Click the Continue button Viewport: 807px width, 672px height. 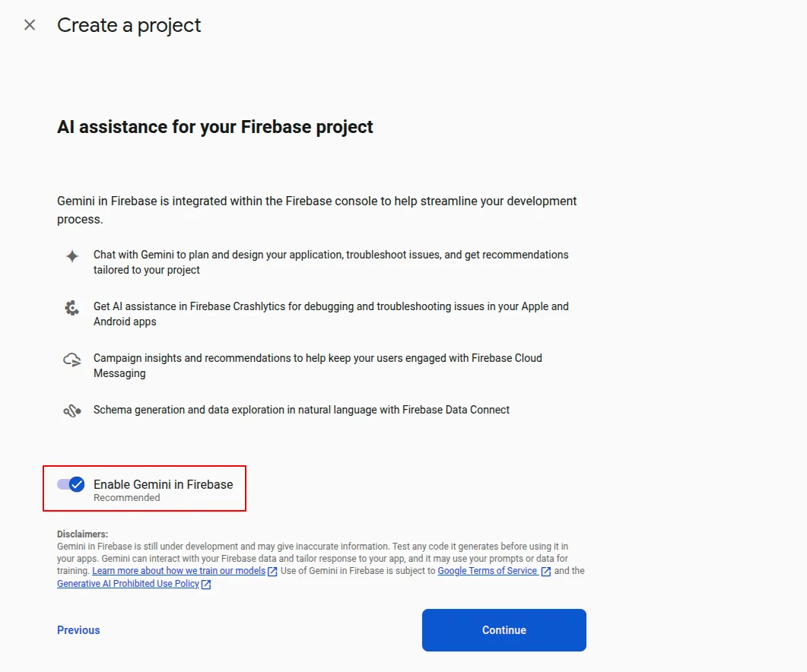[x=504, y=629]
